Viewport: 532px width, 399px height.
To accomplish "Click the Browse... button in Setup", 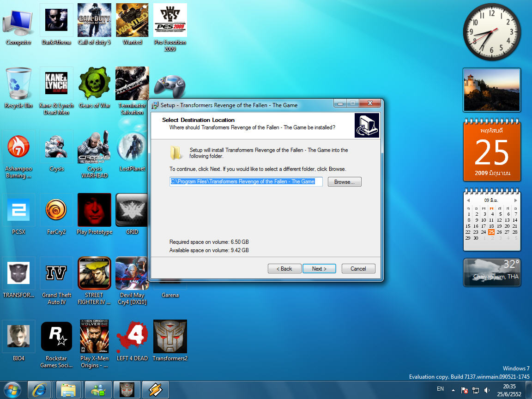I will (x=345, y=182).
